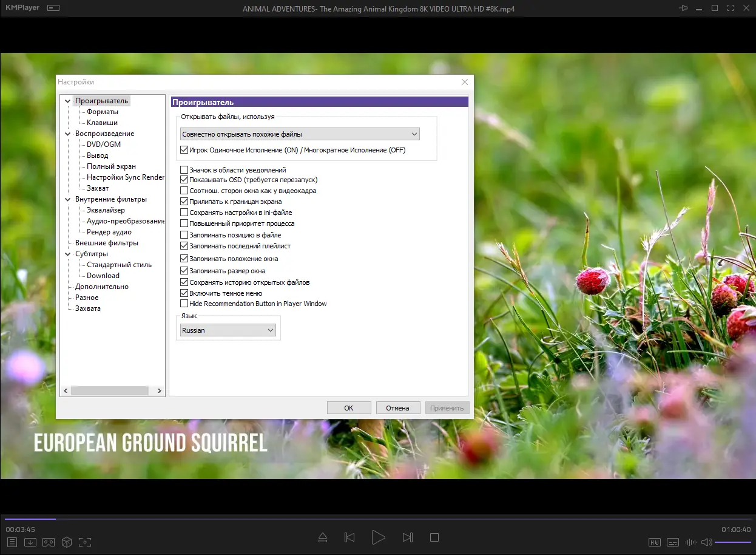Open the equalizer icon
Screen dimensions: 756x555
[x=690, y=542]
